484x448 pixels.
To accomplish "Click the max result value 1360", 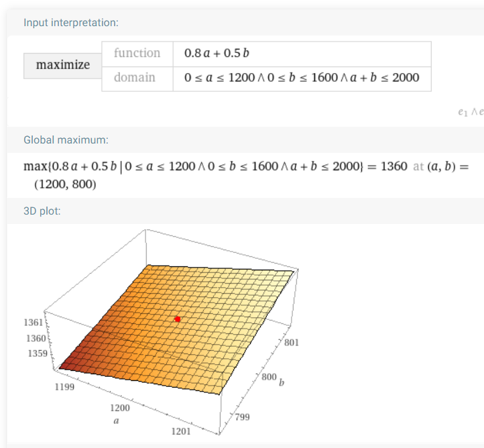I will tap(394, 166).
